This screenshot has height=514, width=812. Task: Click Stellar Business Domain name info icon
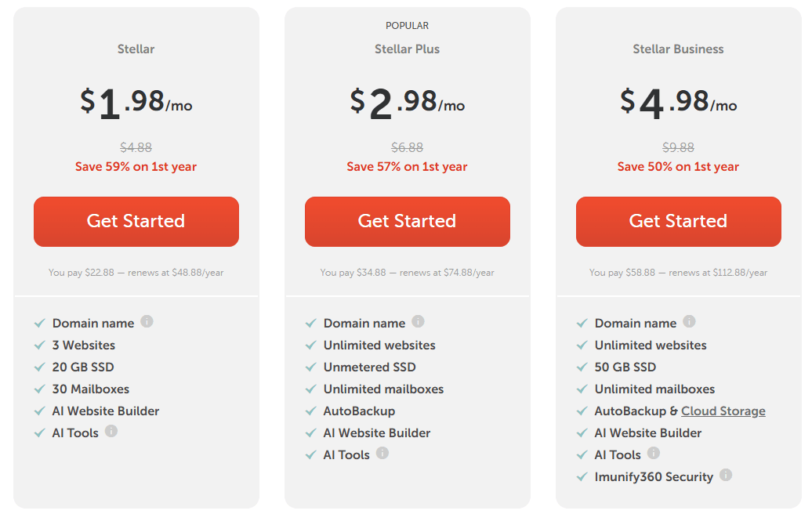click(690, 322)
